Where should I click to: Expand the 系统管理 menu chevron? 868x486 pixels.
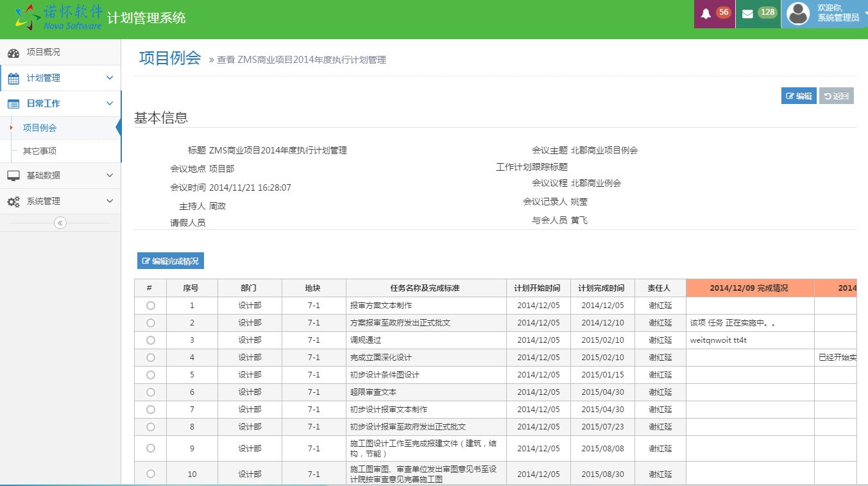(x=110, y=202)
